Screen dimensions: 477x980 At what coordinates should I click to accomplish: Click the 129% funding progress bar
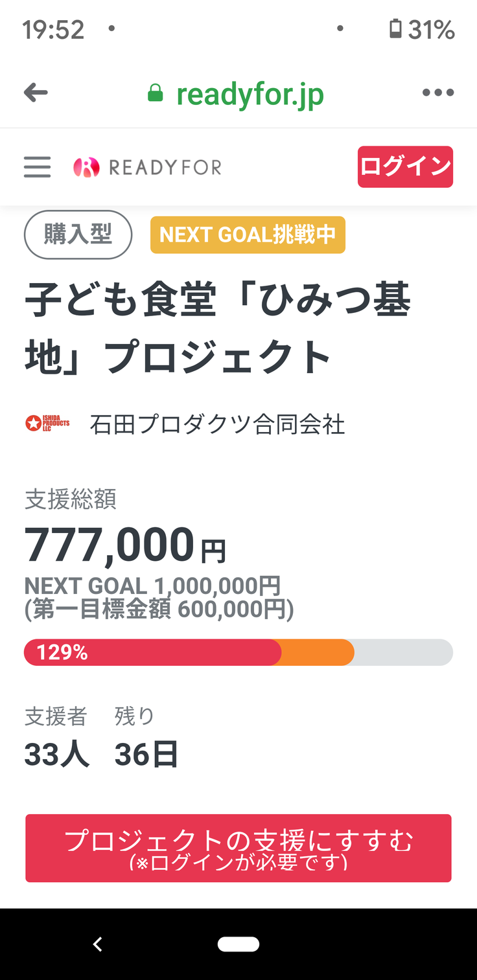pyautogui.click(x=238, y=652)
